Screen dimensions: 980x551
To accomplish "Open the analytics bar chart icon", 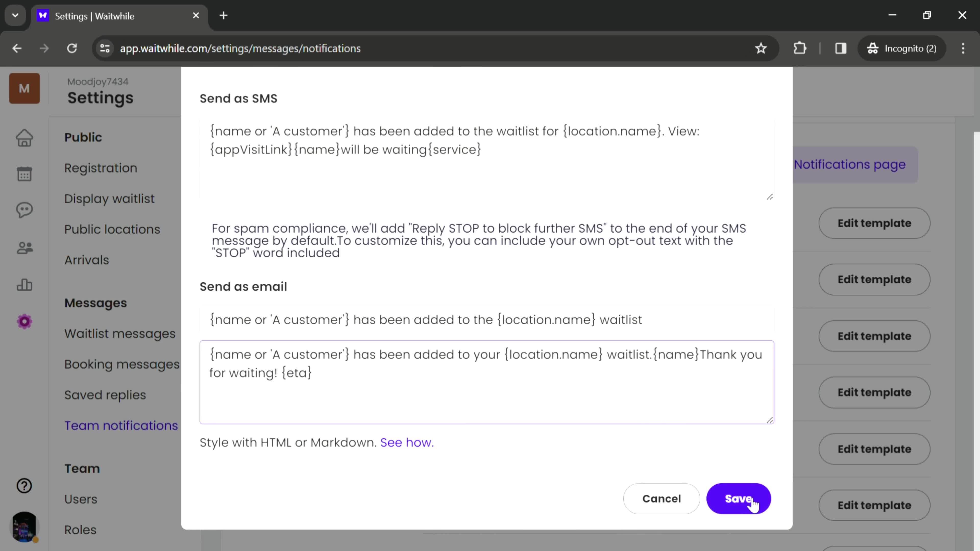I will (24, 284).
